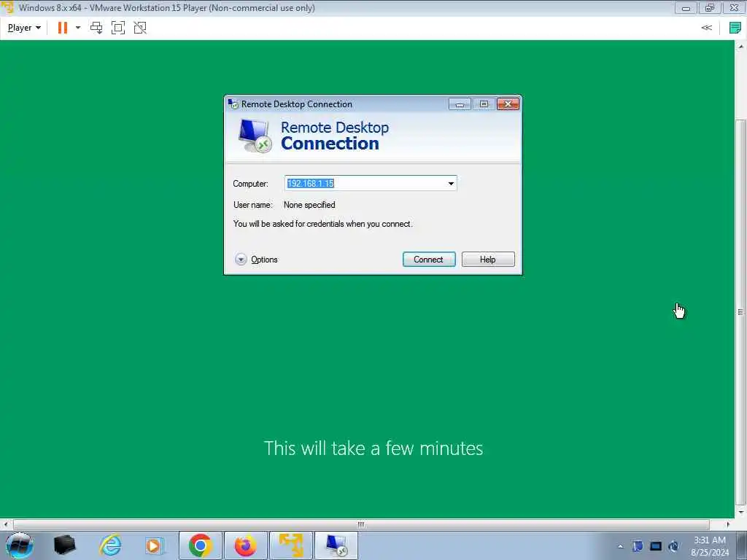Click the Help button in Remote Desktop

point(488,260)
